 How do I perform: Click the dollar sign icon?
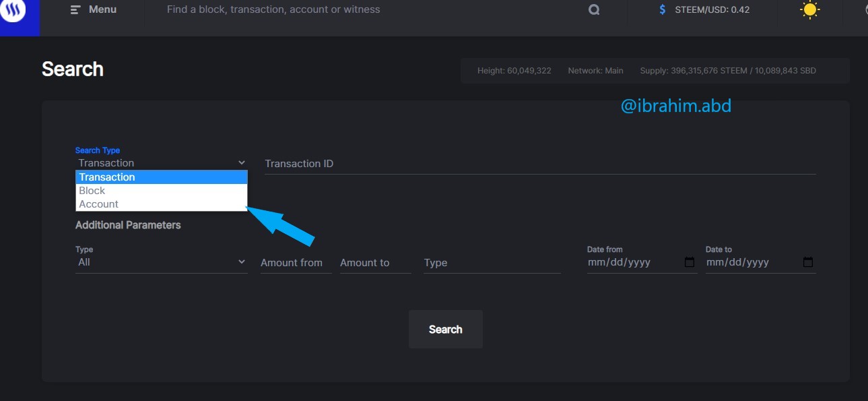tap(663, 9)
